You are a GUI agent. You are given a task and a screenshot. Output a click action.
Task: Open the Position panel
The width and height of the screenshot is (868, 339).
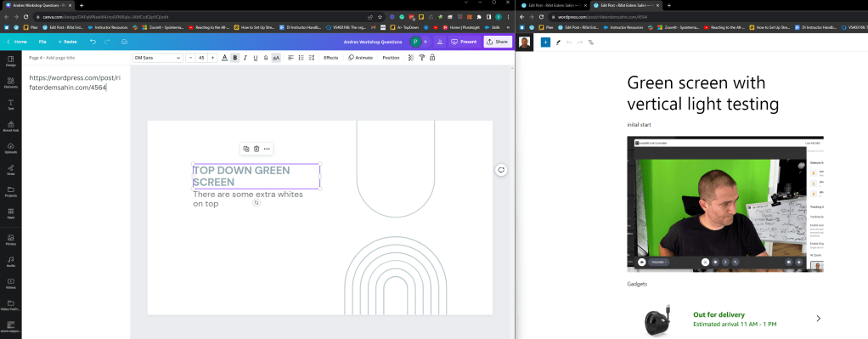tap(391, 58)
